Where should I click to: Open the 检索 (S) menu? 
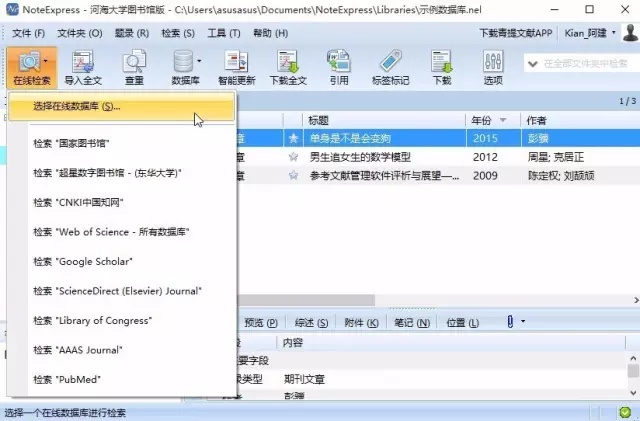coord(178,33)
